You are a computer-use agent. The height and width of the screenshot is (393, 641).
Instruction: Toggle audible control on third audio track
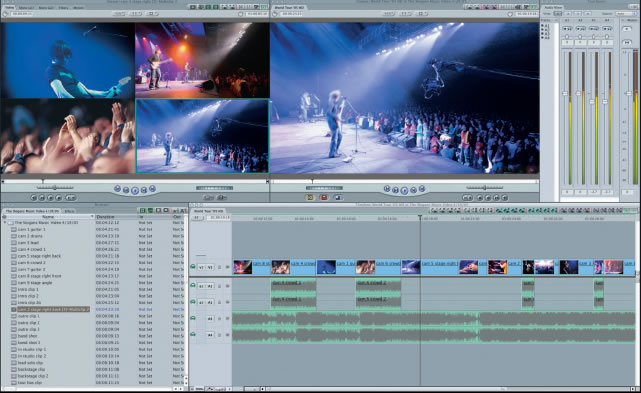(193, 318)
